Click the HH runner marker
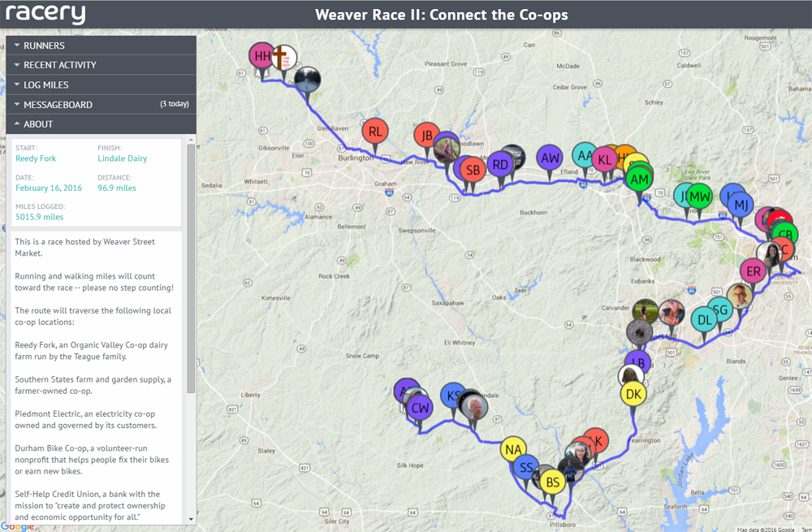The image size is (812, 532). pos(261,56)
